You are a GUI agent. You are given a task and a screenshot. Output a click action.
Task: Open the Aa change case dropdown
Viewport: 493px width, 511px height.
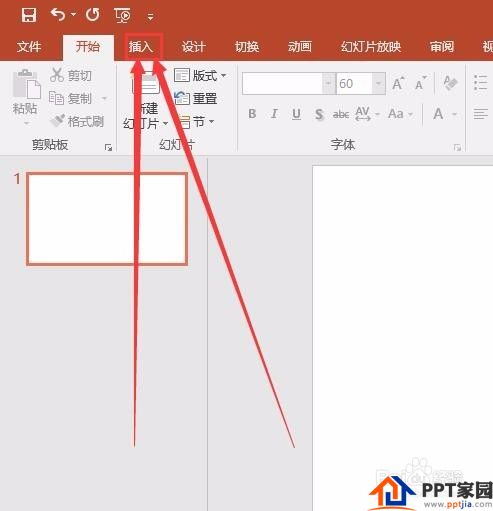401,114
